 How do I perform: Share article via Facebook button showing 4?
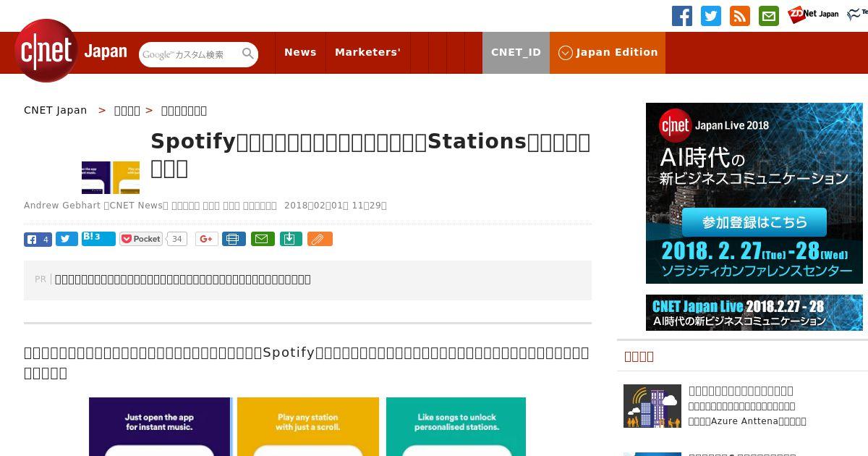pyautogui.click(x=38, y=239)
